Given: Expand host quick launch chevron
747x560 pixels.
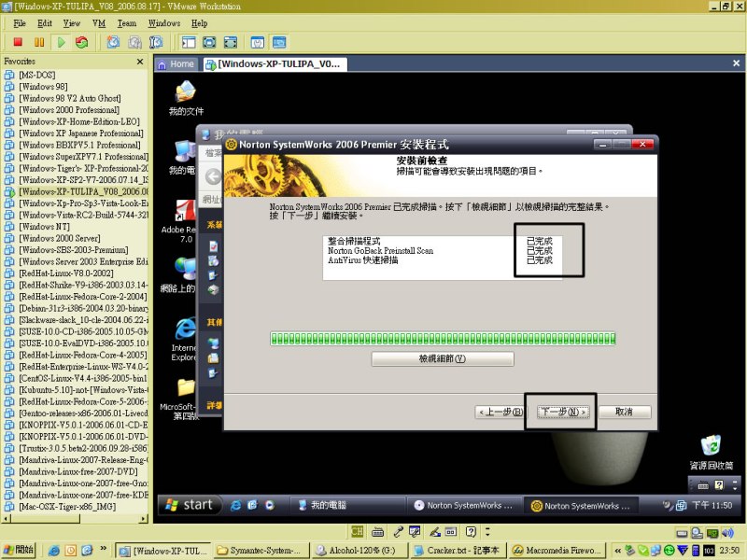Looking at the screenshot, I should pos(103,549).
